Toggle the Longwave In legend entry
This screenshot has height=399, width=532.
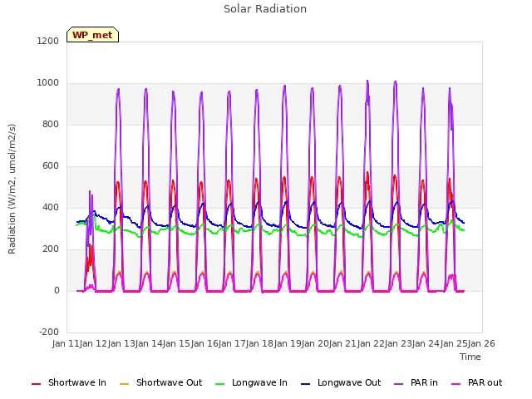(x=251, y=383)
